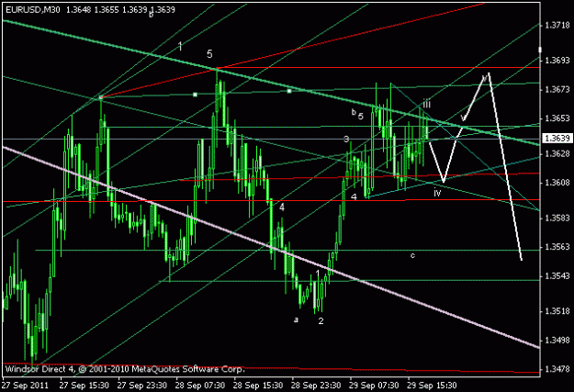Click the EURUSD,M30 chart title

coord(33,10)
